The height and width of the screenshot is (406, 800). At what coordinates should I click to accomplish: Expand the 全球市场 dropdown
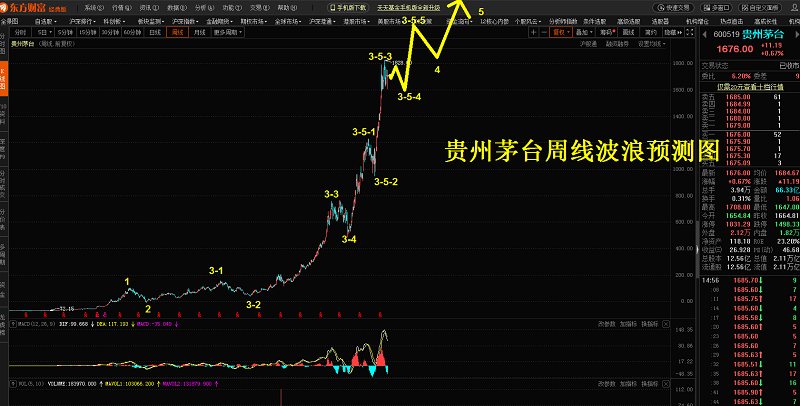(x=287, y=21)
